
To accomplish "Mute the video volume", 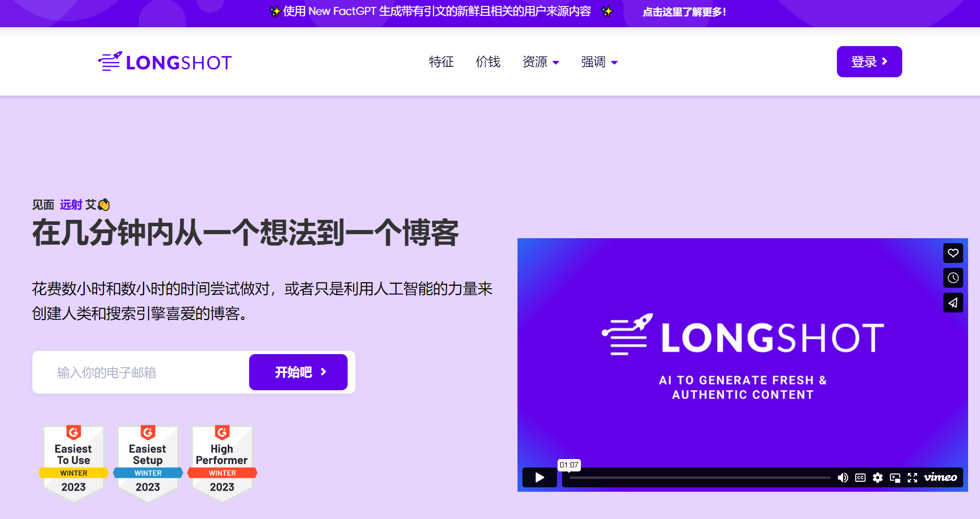I will (x=842, y=477).
